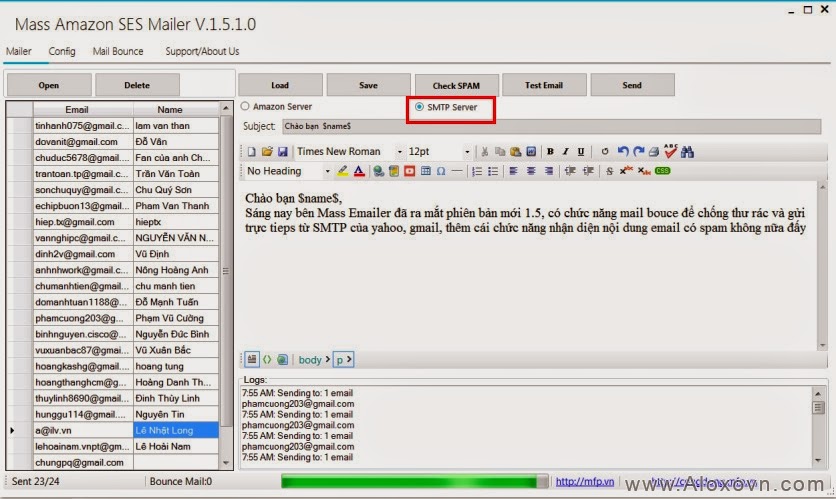Switch to design view icon below editor
This screenshot has width=836, height=499.
(252, 359)
